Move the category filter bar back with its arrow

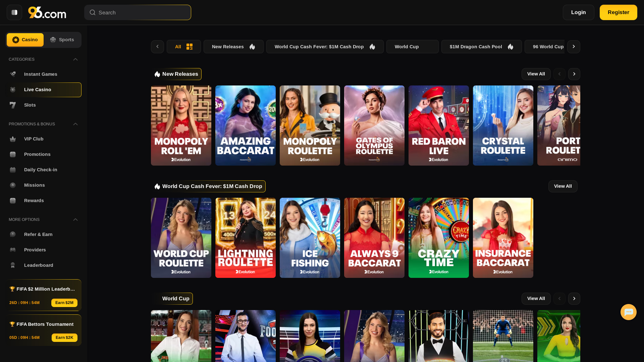[x=157, y=47]
